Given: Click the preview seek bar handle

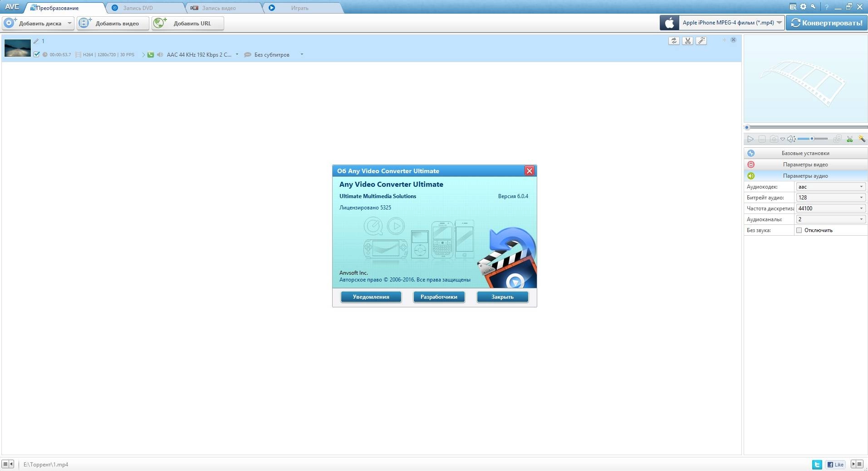Looking at the screenshot, I should (x=747, y=127).
